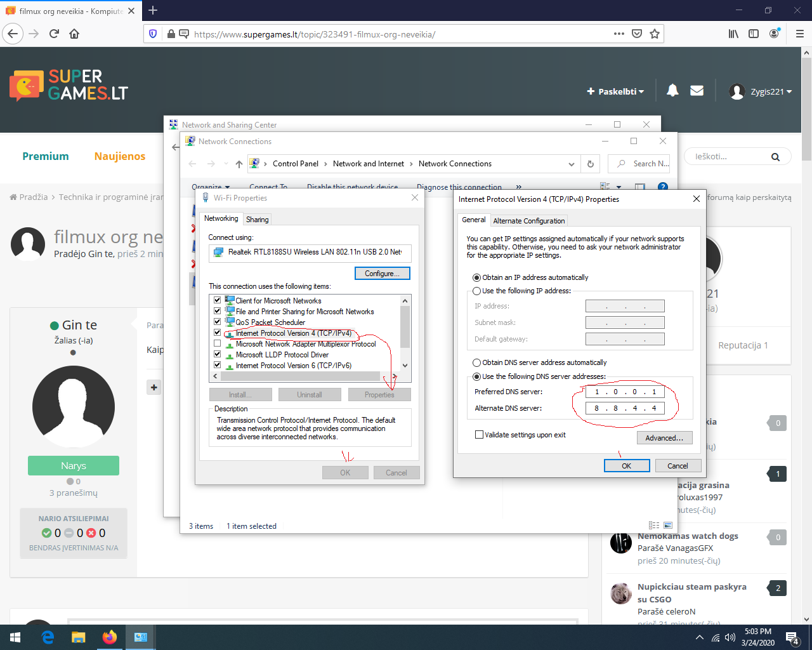The width and height of the screenshot is (812, 650).
Task: Toggle Internet Protocol Version 6 checkbox
Action: point(217,365)
